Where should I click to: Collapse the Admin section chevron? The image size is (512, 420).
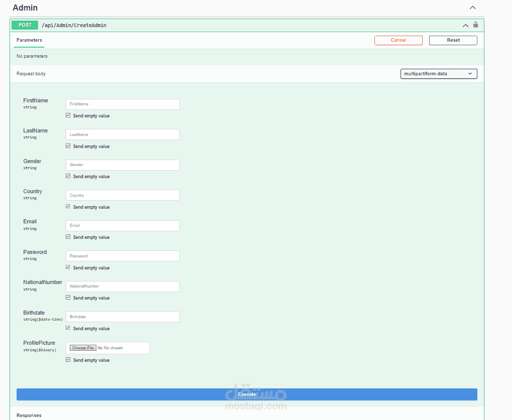(472, 8)
